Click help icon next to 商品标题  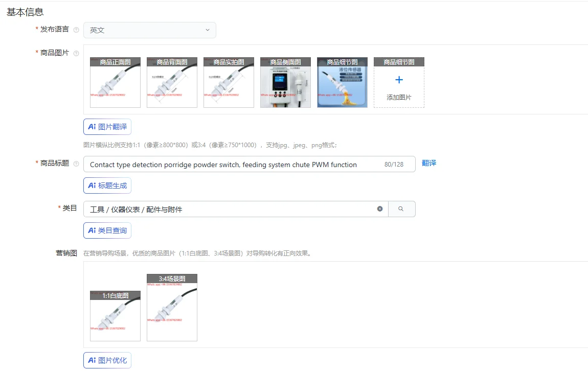tap(76, 164)
